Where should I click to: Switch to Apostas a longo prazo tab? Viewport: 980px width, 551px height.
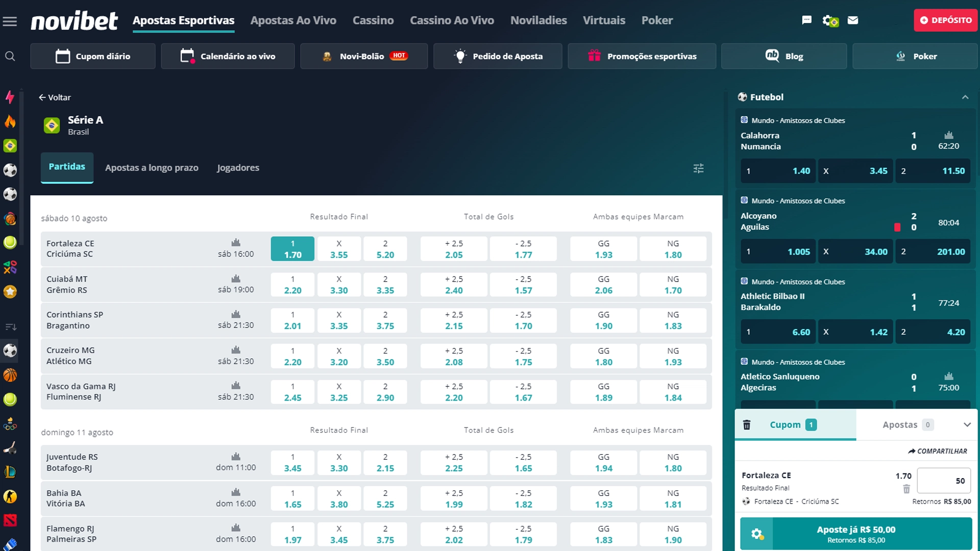(152, 168)
